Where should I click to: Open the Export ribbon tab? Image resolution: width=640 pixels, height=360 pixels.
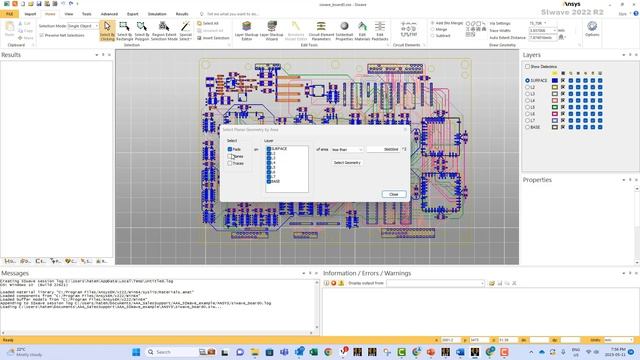pos(132,14)
